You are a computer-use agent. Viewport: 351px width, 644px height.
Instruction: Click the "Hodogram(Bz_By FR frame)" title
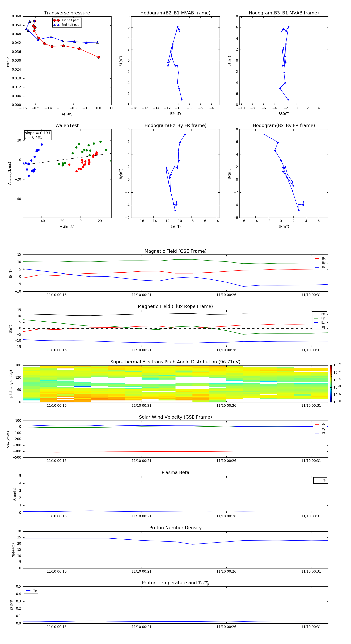pyautogui.click(x=175, y=125)
